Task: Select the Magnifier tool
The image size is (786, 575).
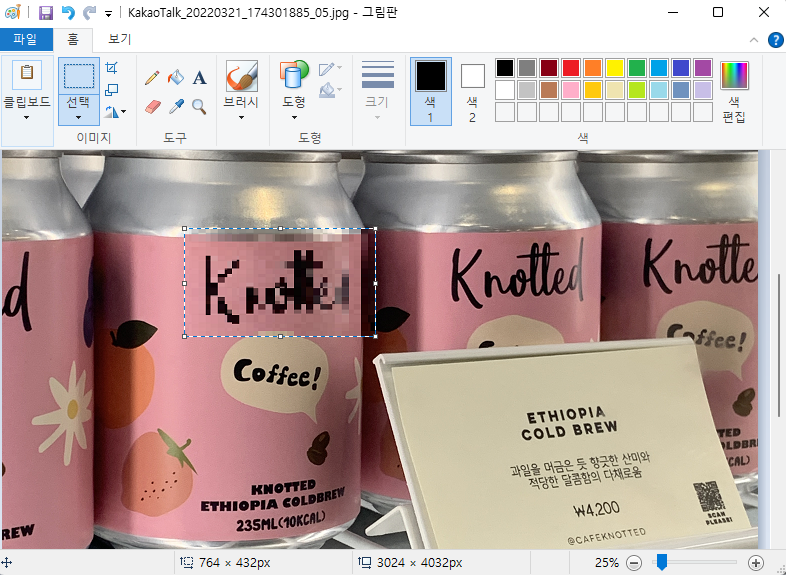Action: [200, 106]
